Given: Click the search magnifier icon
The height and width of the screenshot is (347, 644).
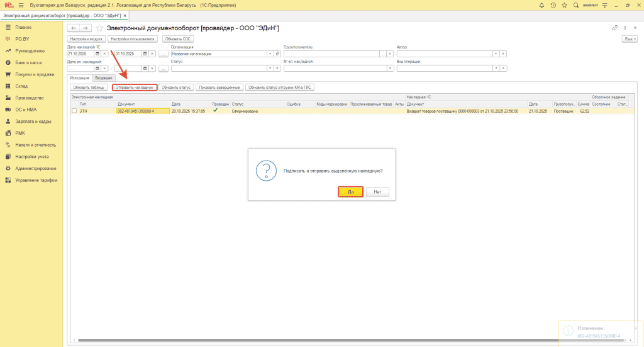Looking at the screenshot, I should 575,5.
